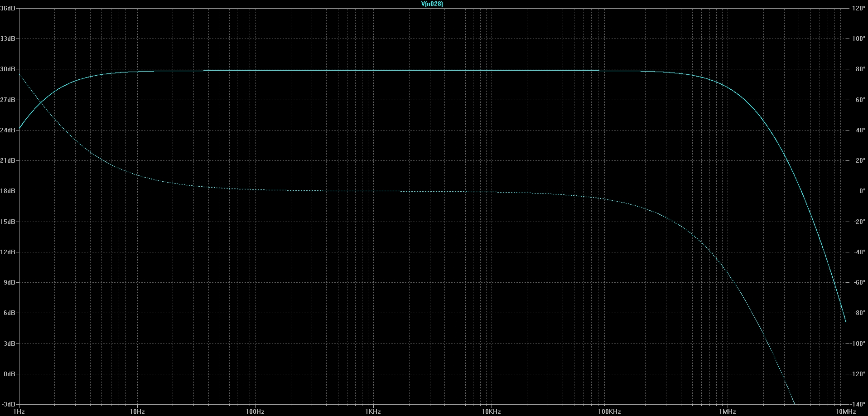868x416 pixels.
Task: Click the 1Hz frequency axis label
Action: tap(19, 411)
